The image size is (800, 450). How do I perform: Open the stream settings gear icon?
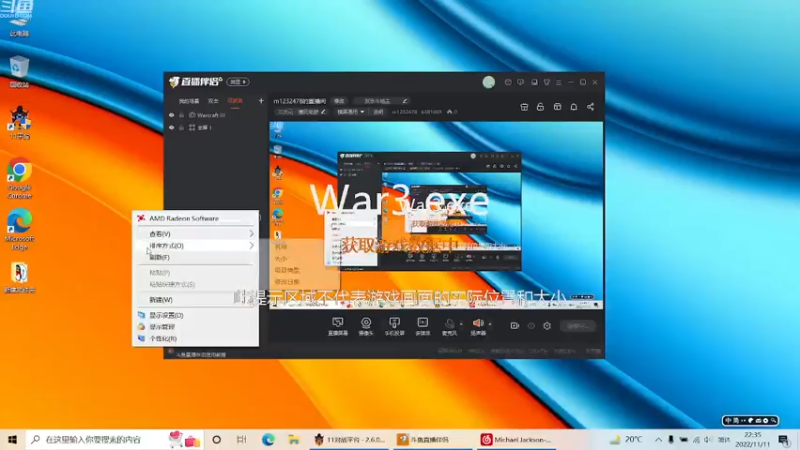[547, 326]
